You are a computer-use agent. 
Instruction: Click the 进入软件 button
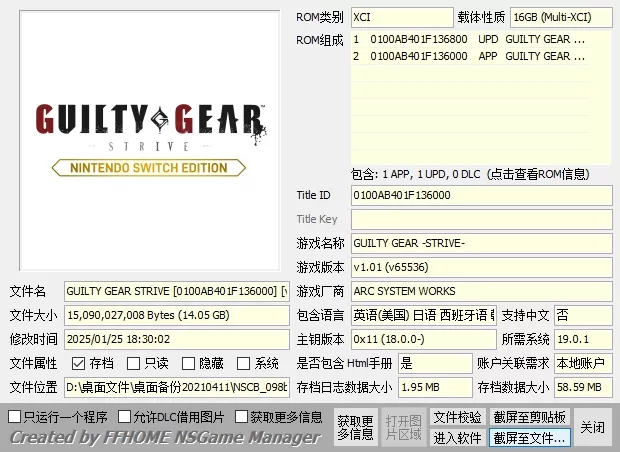click(457, 438)
